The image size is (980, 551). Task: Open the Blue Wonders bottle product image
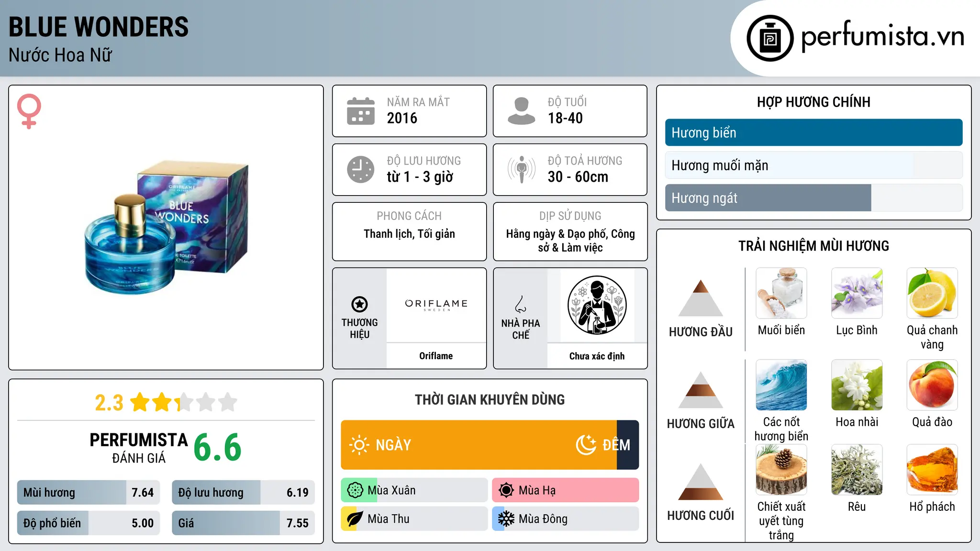tap(166, 227)
